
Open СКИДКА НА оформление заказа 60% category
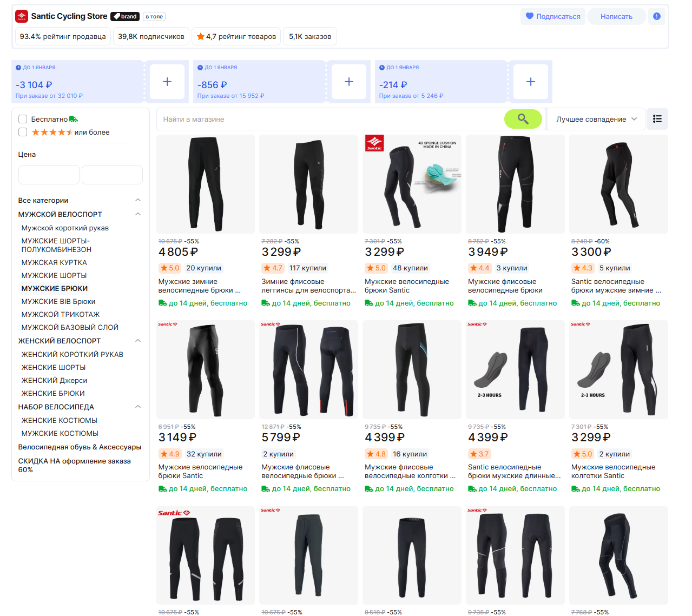point(75,465)
